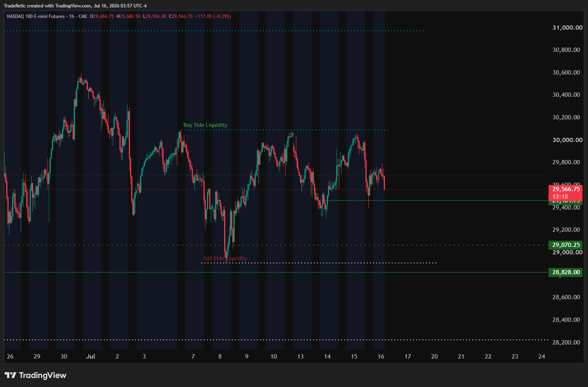The image size is (588, 387).
Task: Click the 30,000.00 price axis label
Action: [567, 140]
